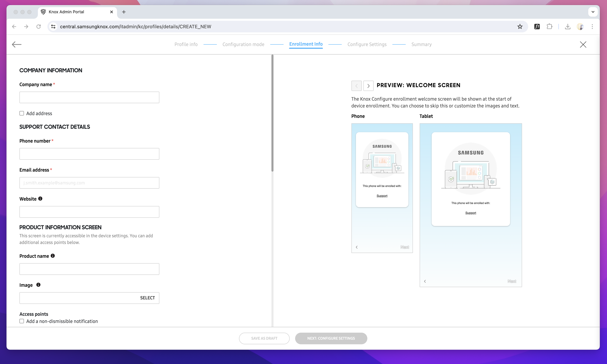Screen dimensions: 607x364
Task: Focus the Company name input field
Action: pyautogui.click(x=89, y=97)
